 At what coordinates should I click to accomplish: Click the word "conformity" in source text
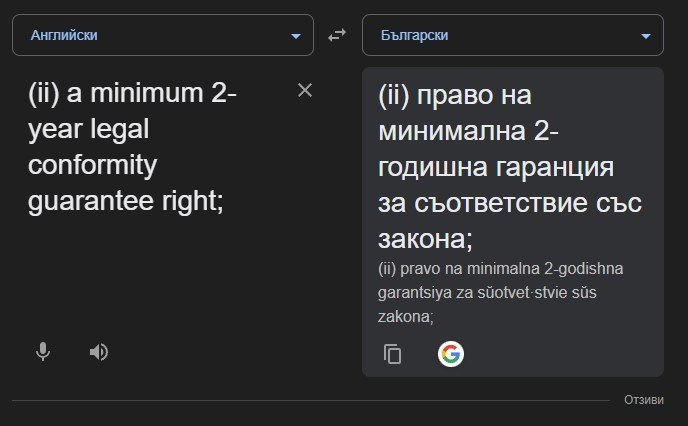tap(93, 164)
